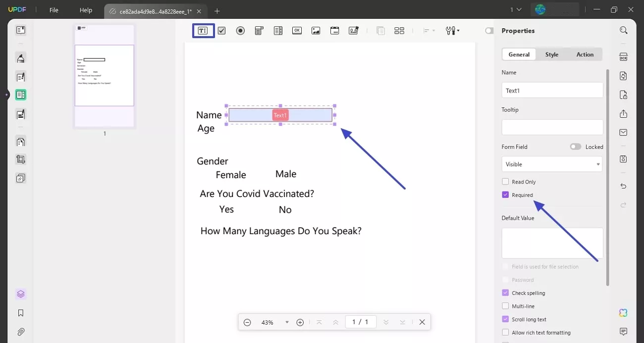Click the Search magnifier icon
This screenshot has width=644, height=343.
[x=623, y=31]
